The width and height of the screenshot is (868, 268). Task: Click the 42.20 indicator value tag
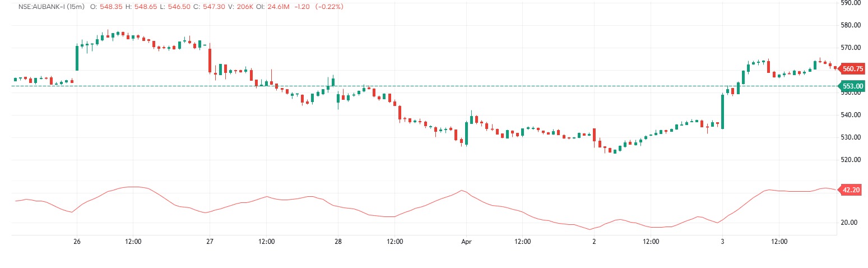(x=851, y=190)
